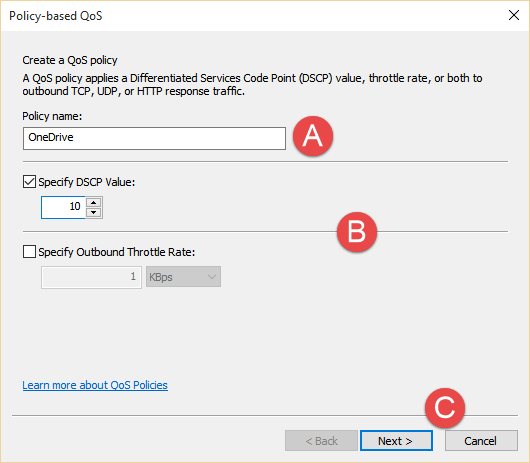
Task: Click into the DSCP value box showing 10
Action: tap(63, 207)
